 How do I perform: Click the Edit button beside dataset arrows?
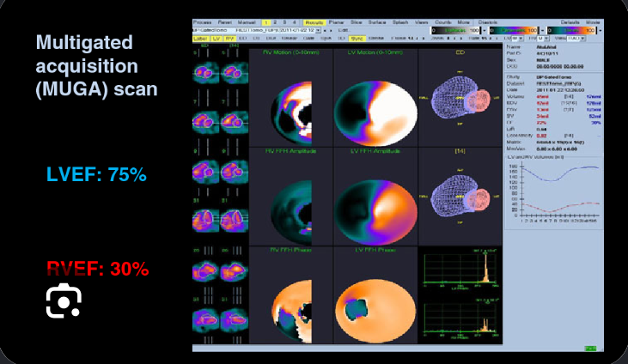tap(343, 30)
